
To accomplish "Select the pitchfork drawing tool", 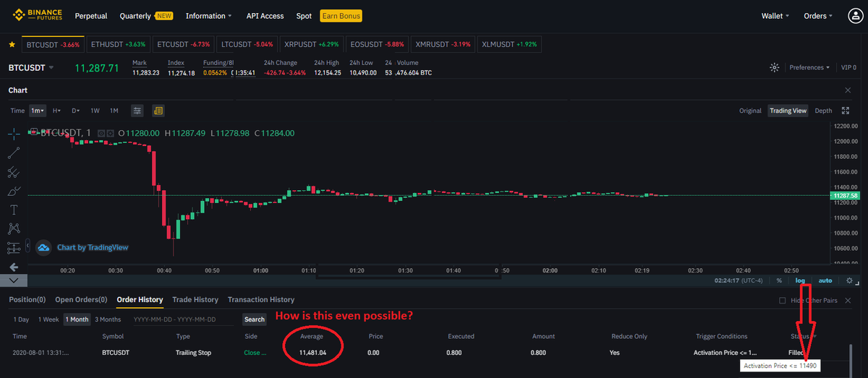I will [x=13, y=172].
